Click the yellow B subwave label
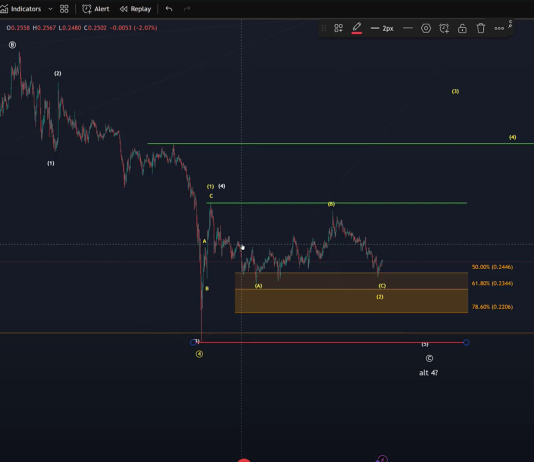 pyautogui.click(x=207, y=289)
